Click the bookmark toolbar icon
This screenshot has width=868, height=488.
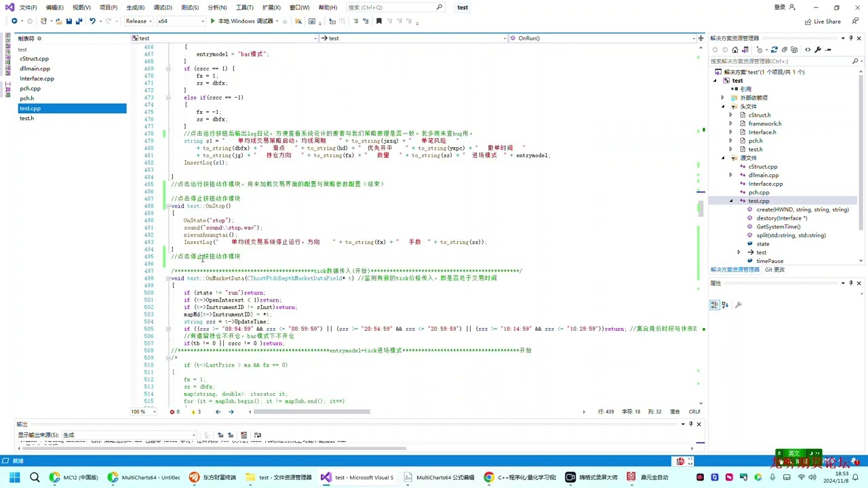[x=379, y=21]
